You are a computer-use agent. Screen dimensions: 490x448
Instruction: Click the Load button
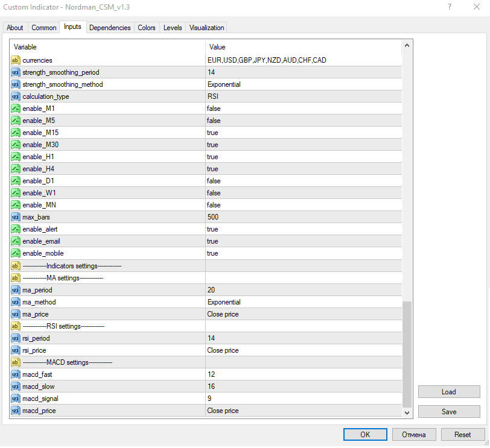tap(449, 392)
